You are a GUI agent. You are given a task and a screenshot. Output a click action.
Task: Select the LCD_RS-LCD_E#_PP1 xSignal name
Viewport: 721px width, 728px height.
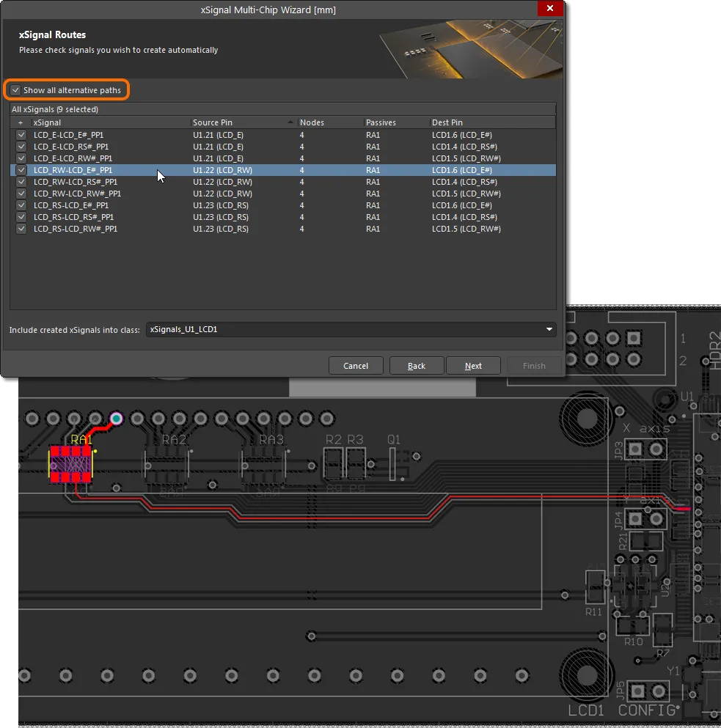70,205
